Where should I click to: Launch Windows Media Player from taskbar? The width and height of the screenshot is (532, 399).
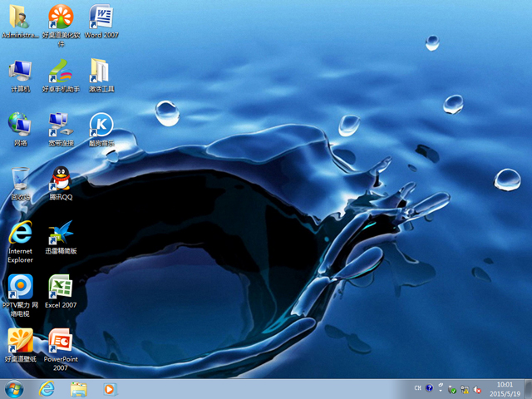coord(110,389)
